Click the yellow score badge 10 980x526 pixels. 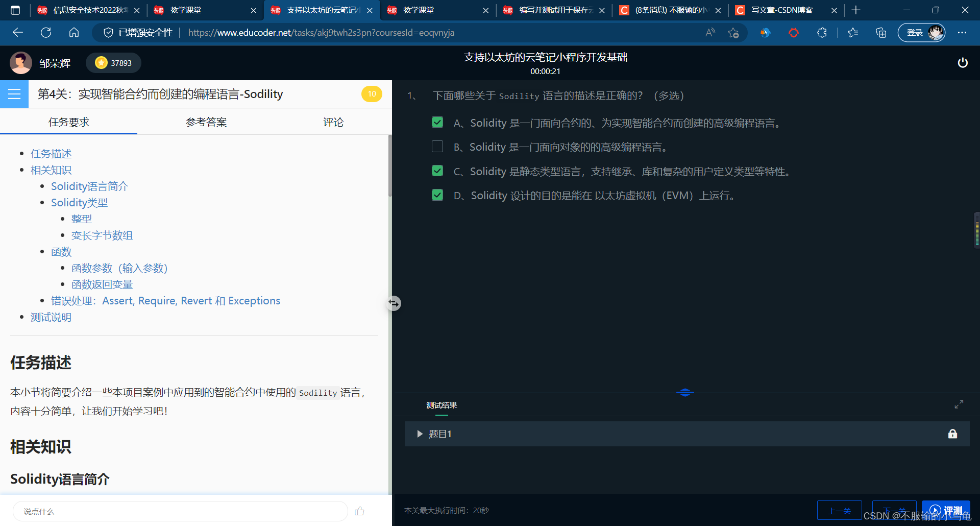372,94
